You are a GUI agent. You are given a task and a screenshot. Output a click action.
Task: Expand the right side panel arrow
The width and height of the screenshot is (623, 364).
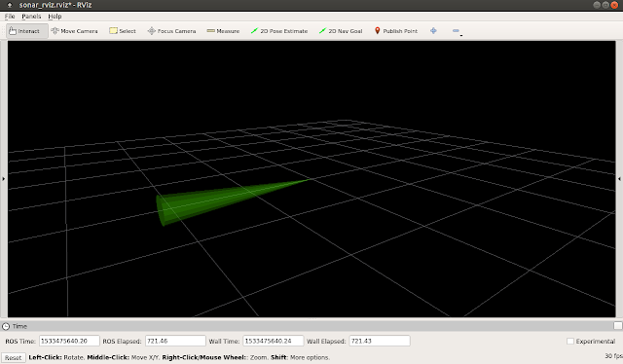(619, 179)
